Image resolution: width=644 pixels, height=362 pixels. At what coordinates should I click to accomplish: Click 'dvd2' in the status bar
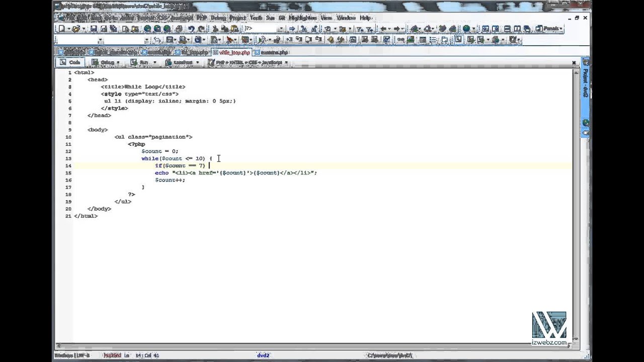(x=263, y=355)
